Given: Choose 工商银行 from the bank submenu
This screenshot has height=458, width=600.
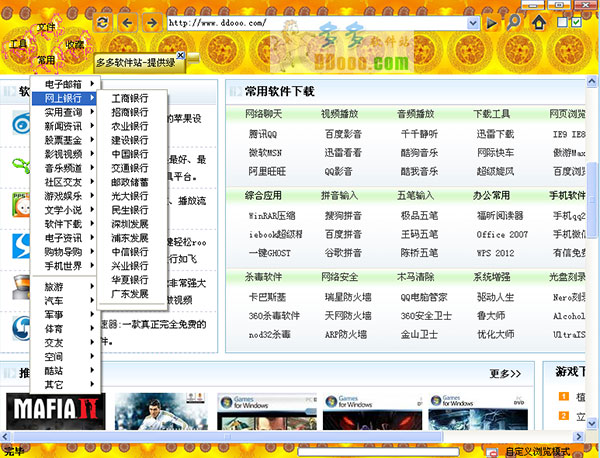Looking at the screenshot, I should (x=130, y=98).
